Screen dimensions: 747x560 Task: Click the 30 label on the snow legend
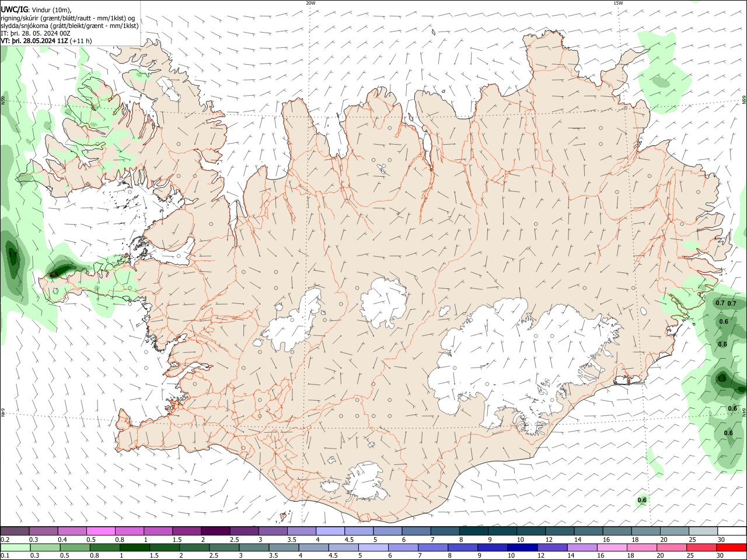(721, 540)
